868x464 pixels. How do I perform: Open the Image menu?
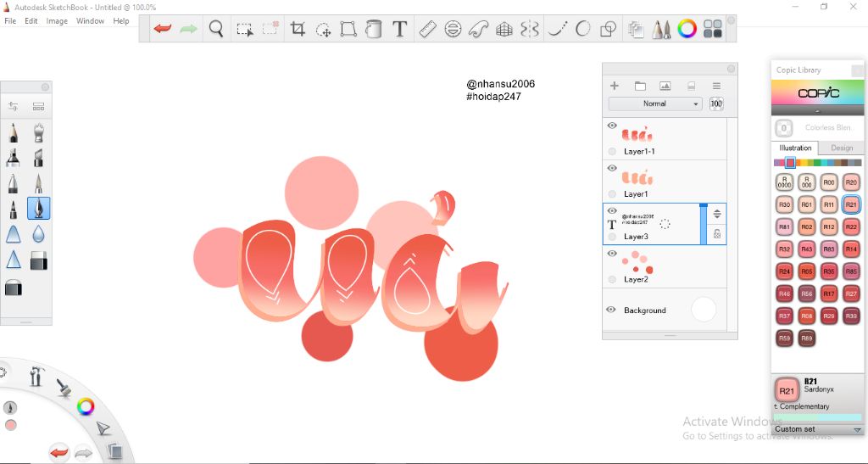click(57, 21)
